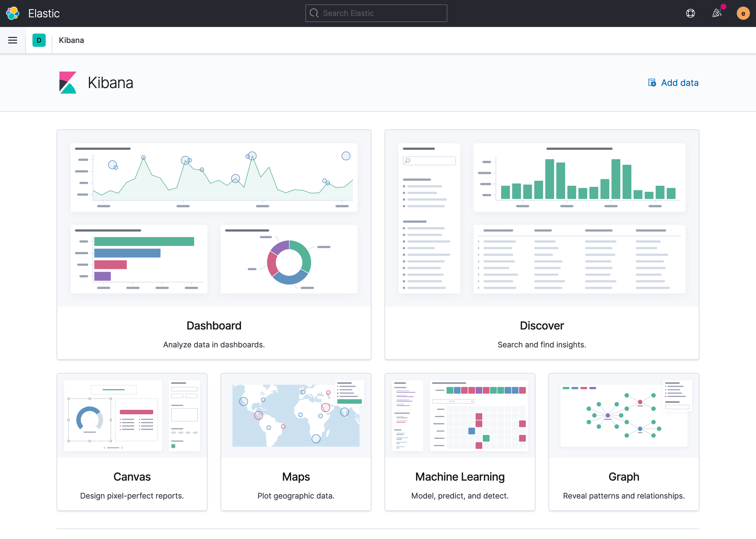The width and height of the screenshot is (756, 539).
Task: Open the Dashboard card
Action: point(214,325)
